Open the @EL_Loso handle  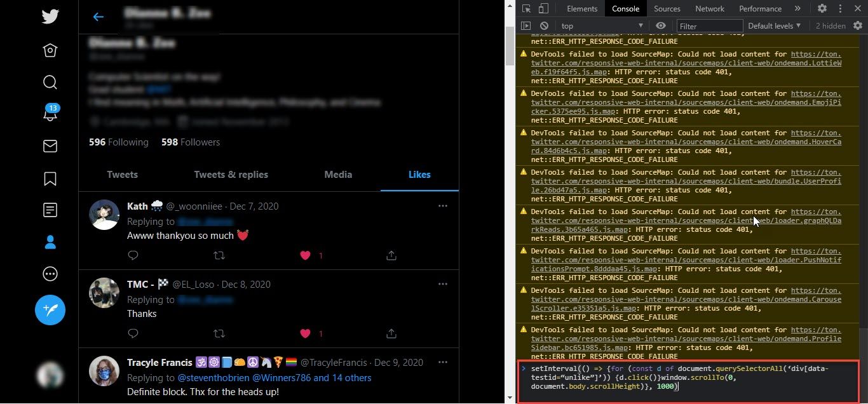click(x=193, y=285)
